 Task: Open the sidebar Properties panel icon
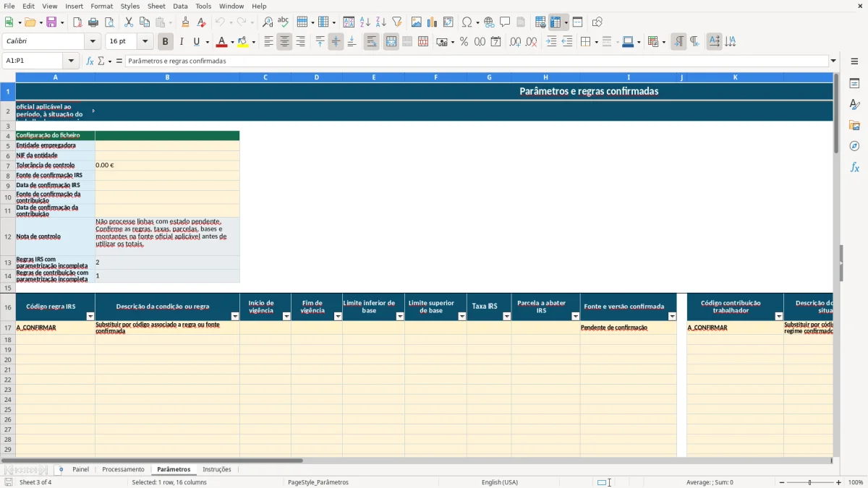coord(854,84)
